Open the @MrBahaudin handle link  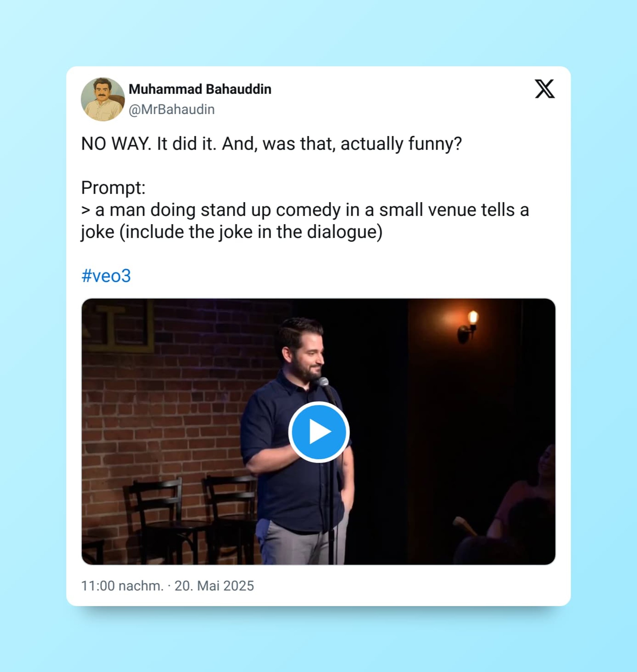(x=172, y=110)
